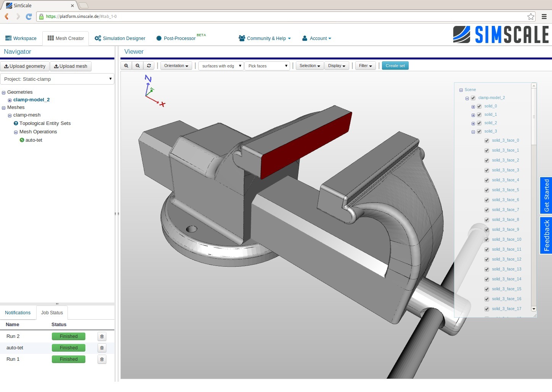The height and width of the screenshot is (392, 552).
Task: Uncheck the clamp-model_2 node in the Scene panel
Action: tap(473, 98)
